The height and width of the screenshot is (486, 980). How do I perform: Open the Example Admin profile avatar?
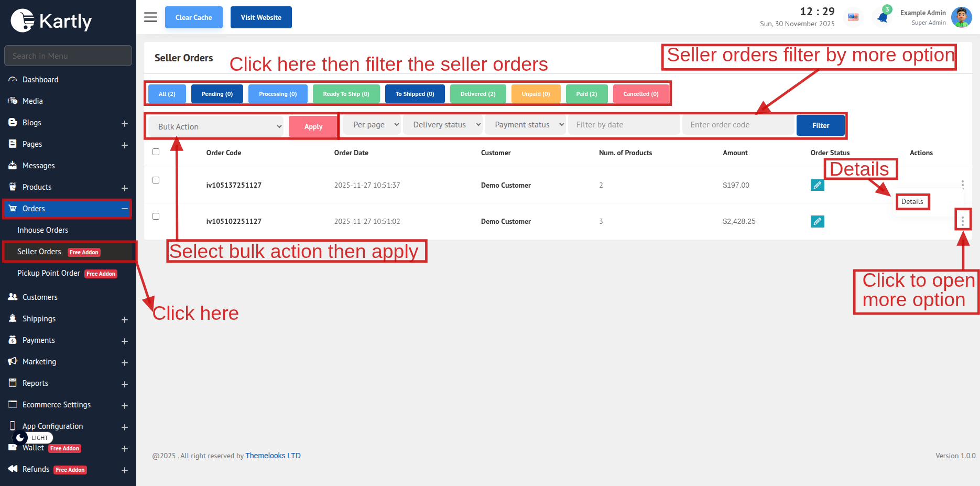[961, 17]
